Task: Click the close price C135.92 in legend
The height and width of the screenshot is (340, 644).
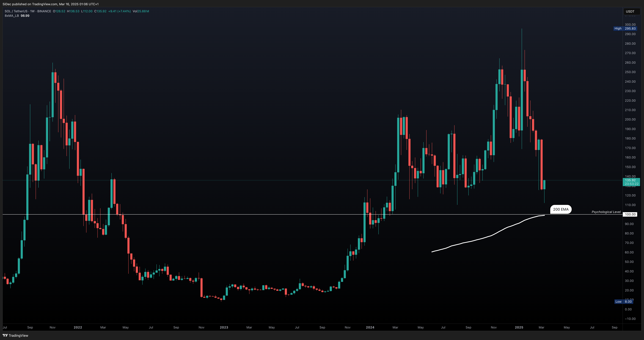Action: pos(100,11)
